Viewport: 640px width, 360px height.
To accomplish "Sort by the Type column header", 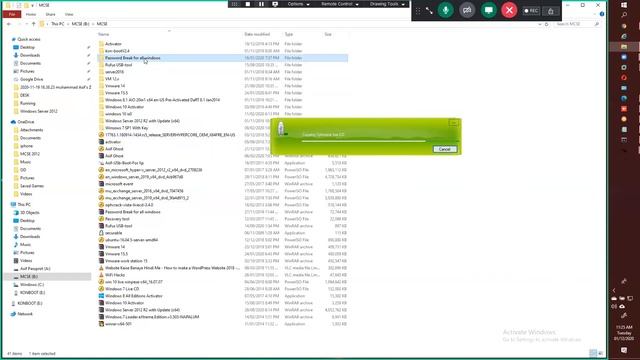I will click(x=289, y=34).
